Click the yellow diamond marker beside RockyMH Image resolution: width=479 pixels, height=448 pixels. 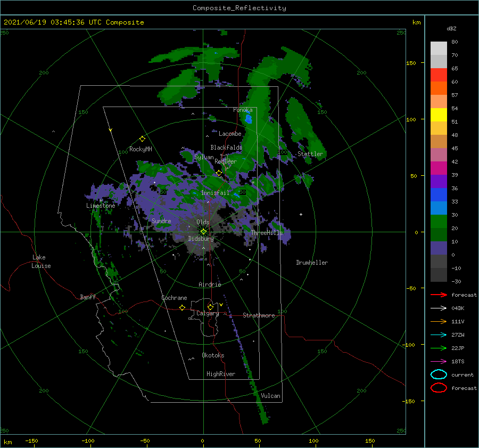(x=142, y=139)
